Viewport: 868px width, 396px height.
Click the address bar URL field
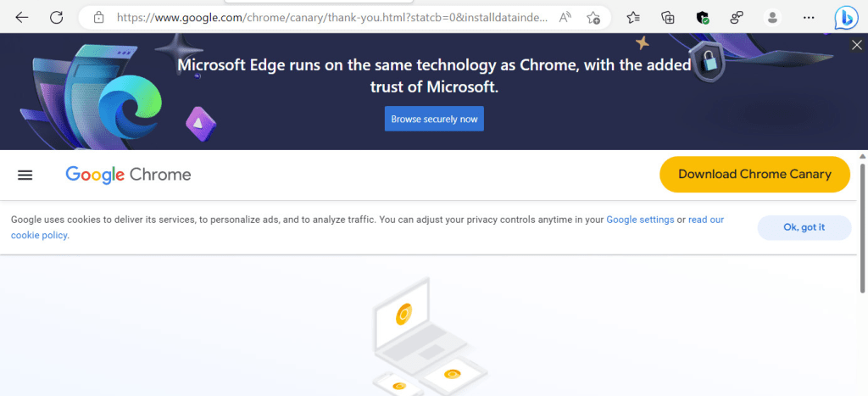pos(331,17)
